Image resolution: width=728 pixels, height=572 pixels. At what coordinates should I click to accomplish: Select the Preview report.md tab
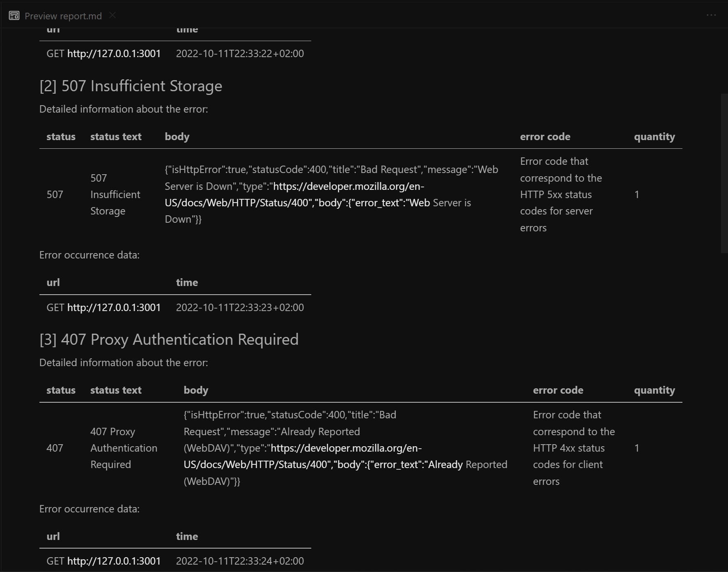pos(62,16)
